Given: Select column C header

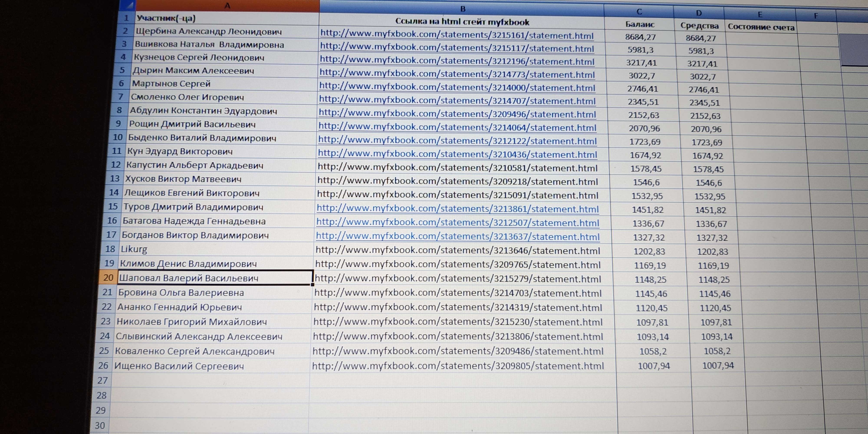Looking at the screenshot, I should coord(639,12).
